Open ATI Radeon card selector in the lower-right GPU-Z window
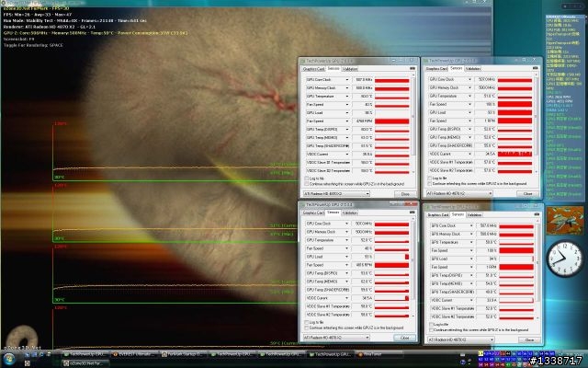 point(461,339)
